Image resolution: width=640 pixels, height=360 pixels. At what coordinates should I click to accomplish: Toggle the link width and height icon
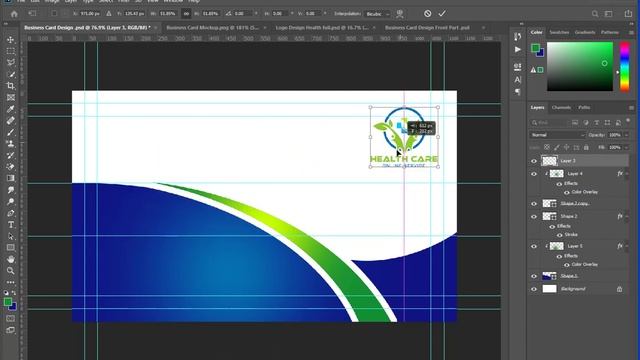tap(186, 13)
